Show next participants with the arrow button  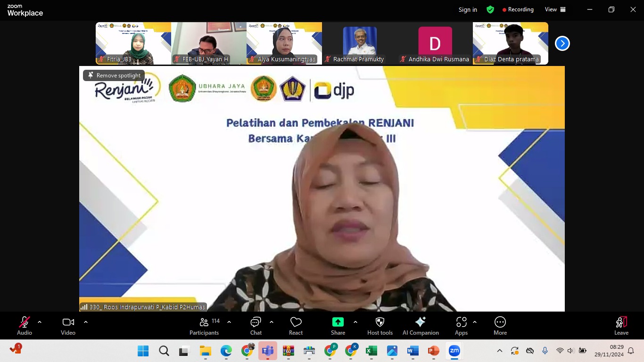[562, 43]
